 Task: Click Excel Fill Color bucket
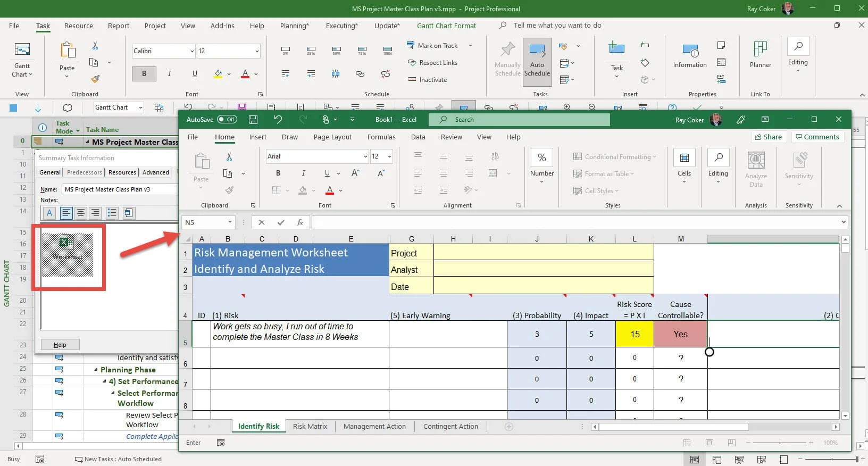(x=303, y=190)
